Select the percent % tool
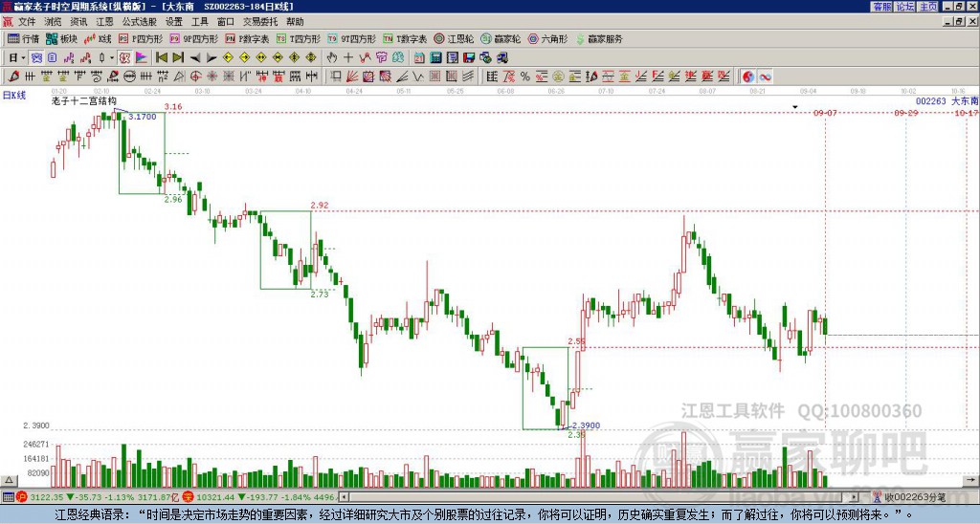The height and width of the screenshot is (524, 980). 525,76
